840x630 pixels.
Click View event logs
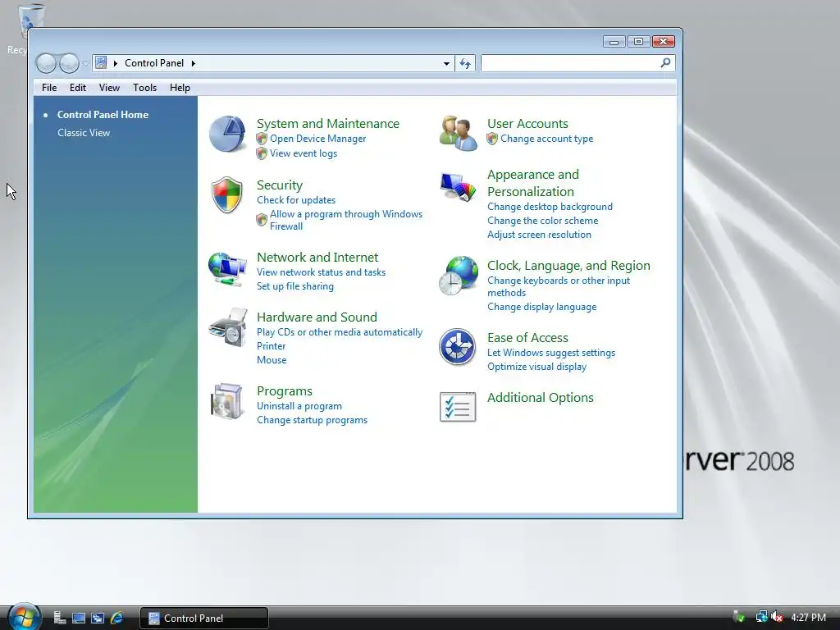304,153
